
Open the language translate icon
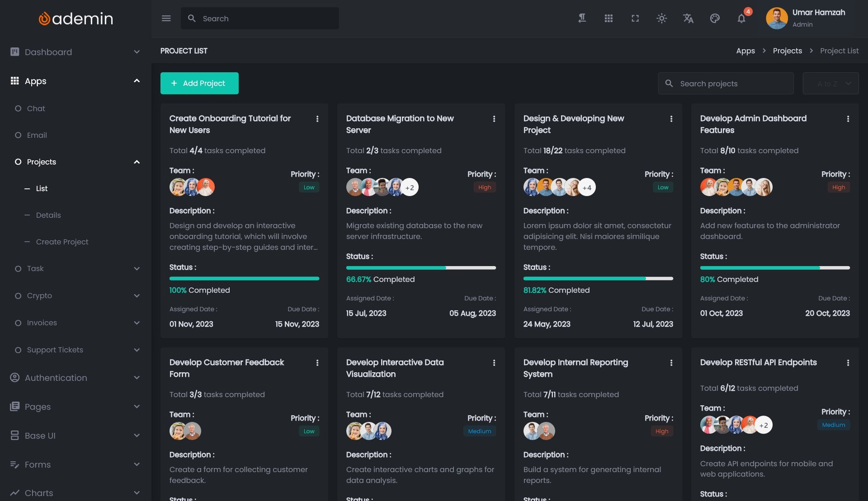[688, 19]
